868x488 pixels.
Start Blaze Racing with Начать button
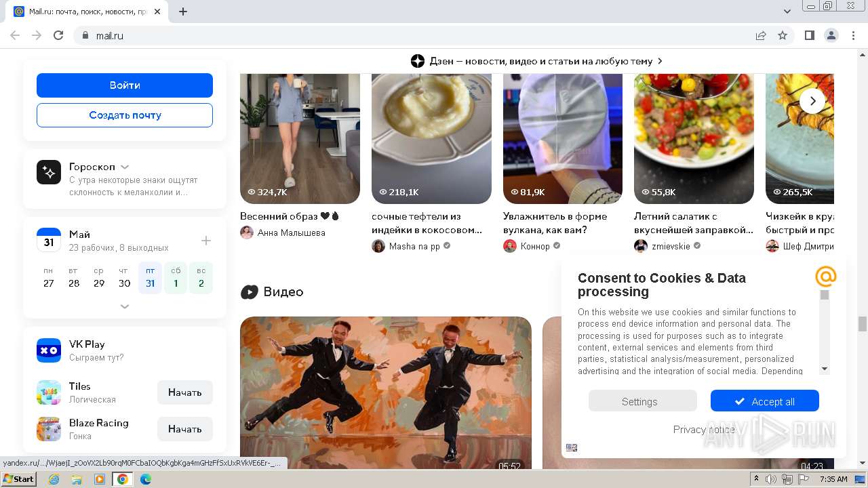pos(185,429)
